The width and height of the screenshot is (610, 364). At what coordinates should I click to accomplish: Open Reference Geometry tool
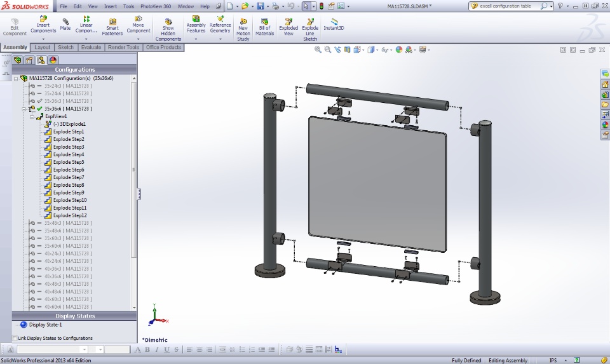pos(220,25)
